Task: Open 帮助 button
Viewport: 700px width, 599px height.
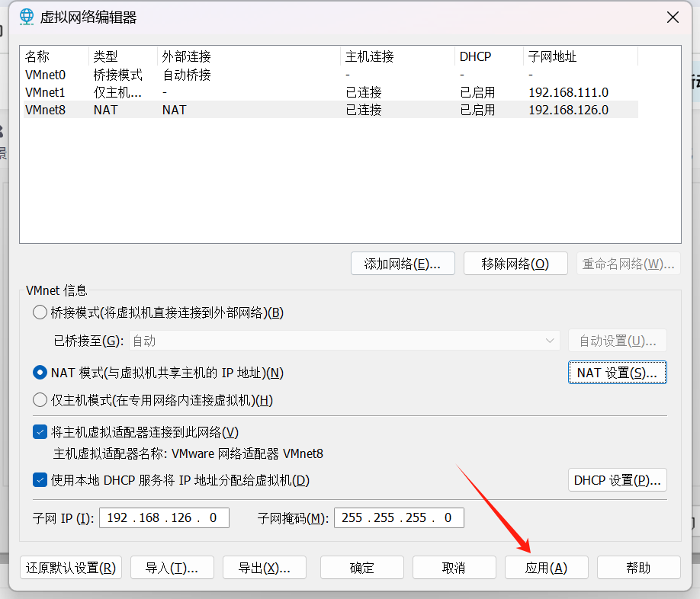Action: [639, 567]
